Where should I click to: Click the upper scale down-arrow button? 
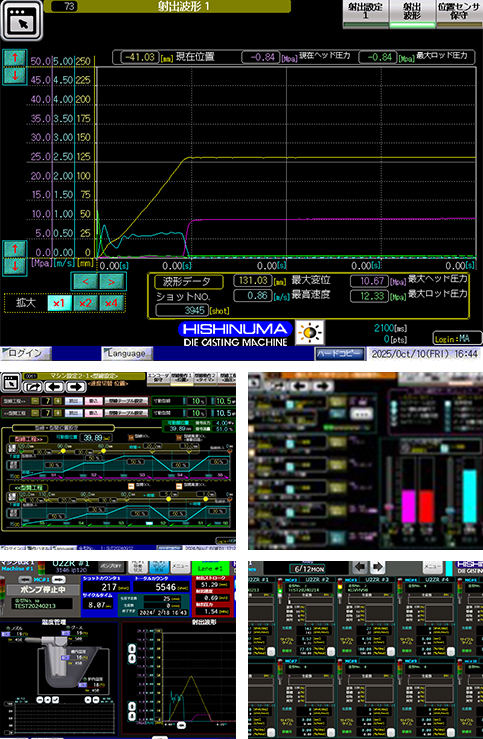tap(15, 76)
